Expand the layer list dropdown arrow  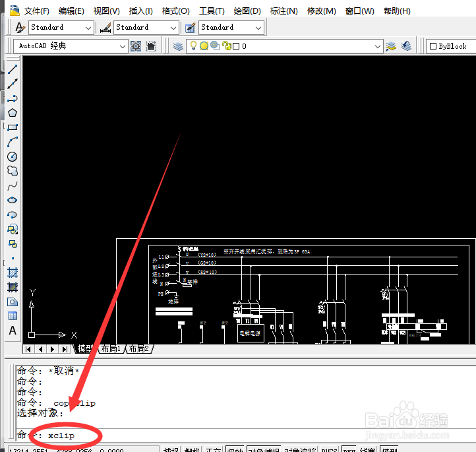point(377,46)
